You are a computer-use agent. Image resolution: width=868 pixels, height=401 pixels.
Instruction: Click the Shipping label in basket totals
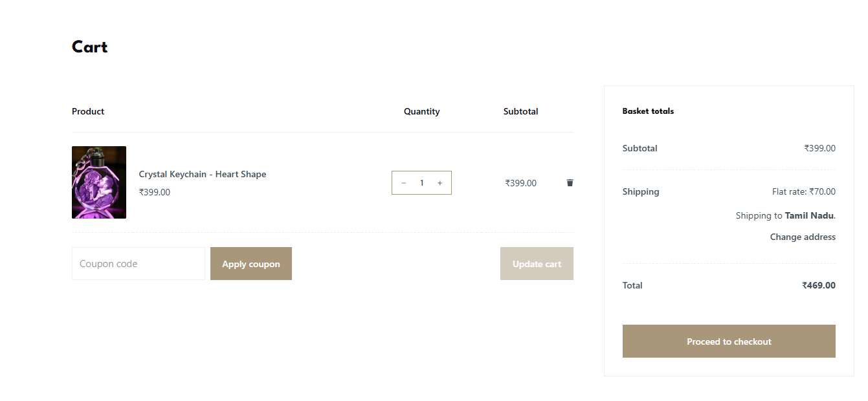(x=641, y=191)
